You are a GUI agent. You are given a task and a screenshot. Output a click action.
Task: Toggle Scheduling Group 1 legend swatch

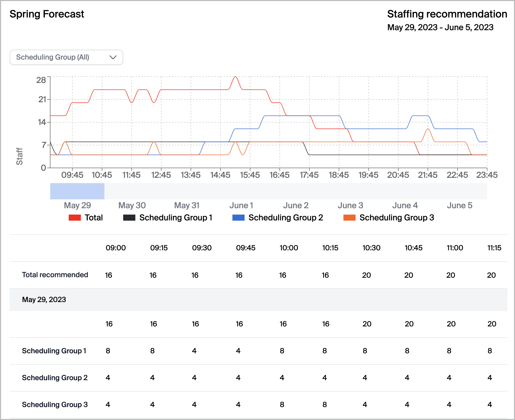(x=129, y=218)
